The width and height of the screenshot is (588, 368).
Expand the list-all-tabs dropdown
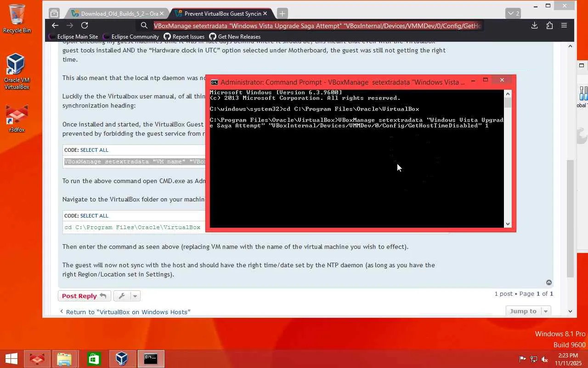click(x=513, y=13)
